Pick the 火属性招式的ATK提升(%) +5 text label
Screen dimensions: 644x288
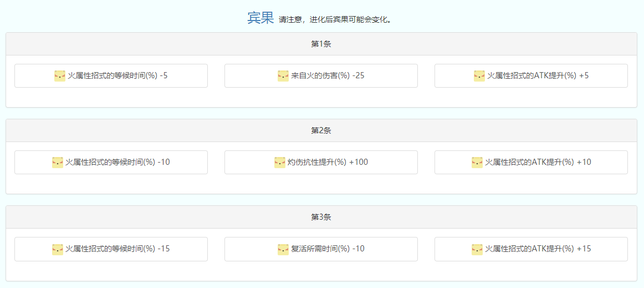pos(538,76)
